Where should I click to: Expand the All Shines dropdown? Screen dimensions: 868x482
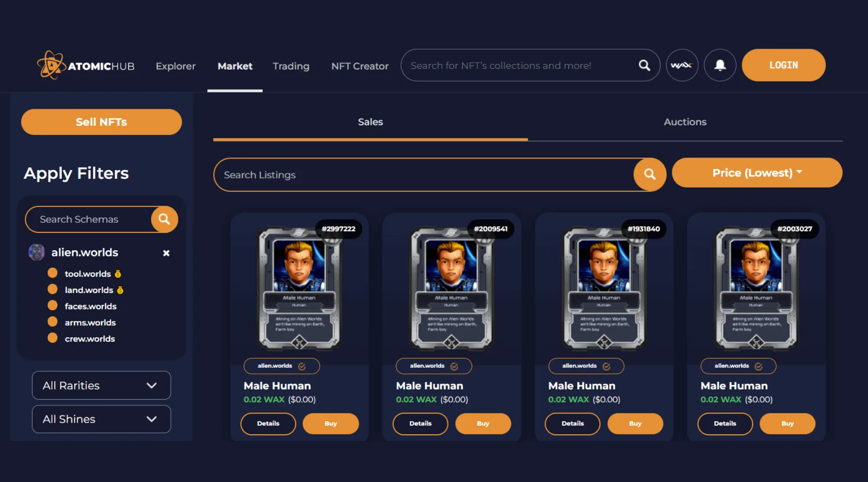tap(101, 419)
